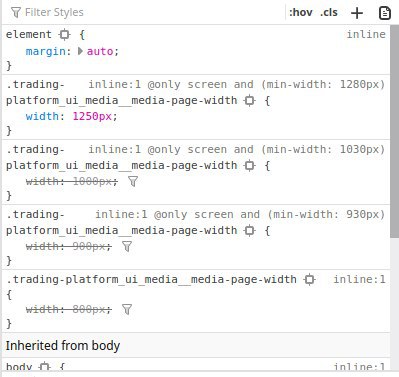Click selector highlighter icon next to element
Image resolution: width=399 pixels, height=377 pixels.
[x=64, y=34]
